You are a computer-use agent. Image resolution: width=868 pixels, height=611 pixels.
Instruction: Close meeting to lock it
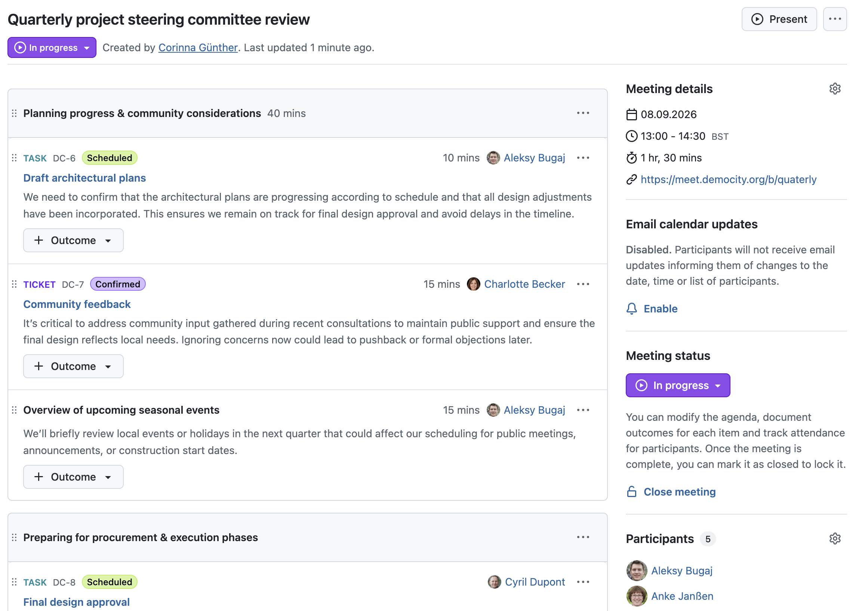[671, 491]
